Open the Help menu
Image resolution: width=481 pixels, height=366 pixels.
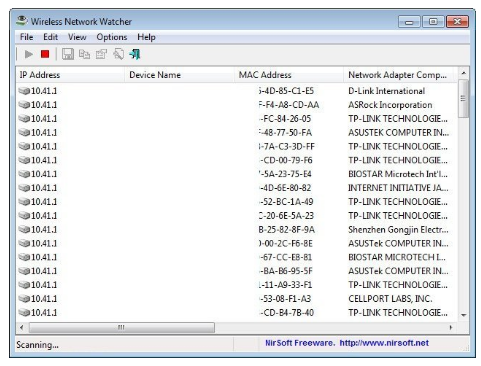(146, 37)
